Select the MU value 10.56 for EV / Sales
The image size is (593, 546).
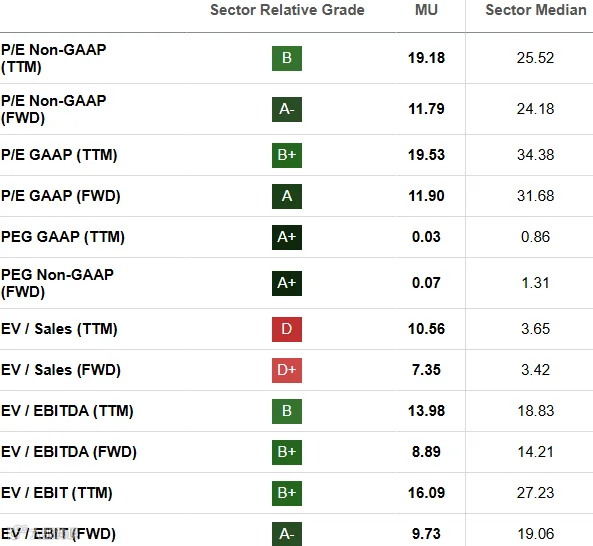pyautogui.click(x=426, y=329)
